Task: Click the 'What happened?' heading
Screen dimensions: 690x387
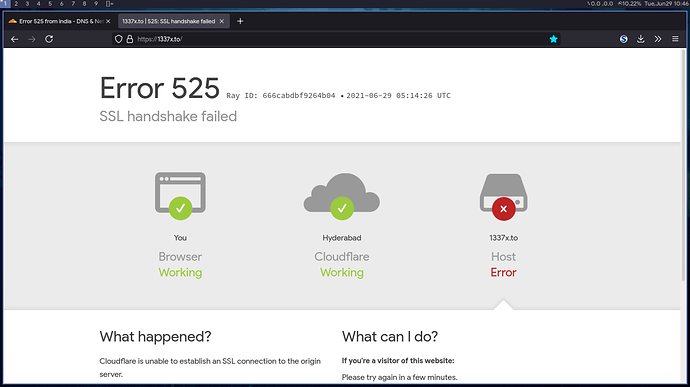Action: (x=155, y=337)
